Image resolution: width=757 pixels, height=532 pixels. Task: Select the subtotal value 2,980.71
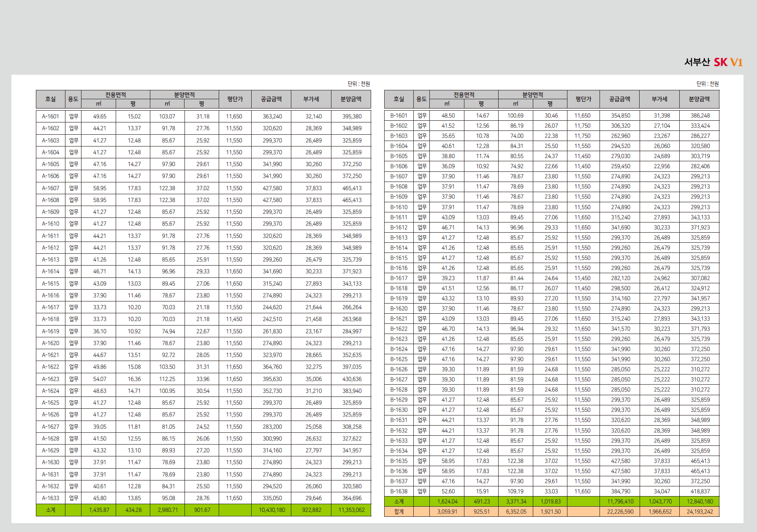168,510
